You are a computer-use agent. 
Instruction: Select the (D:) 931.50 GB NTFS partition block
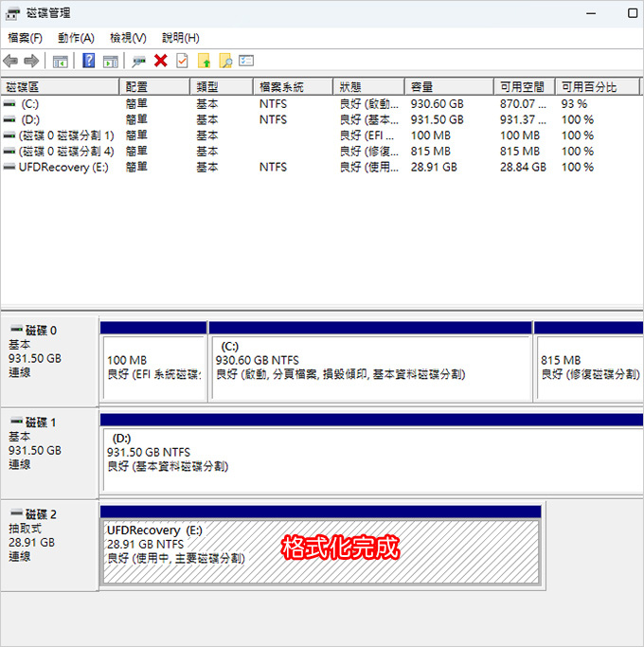pyautogui.click(x=373, y=459)
